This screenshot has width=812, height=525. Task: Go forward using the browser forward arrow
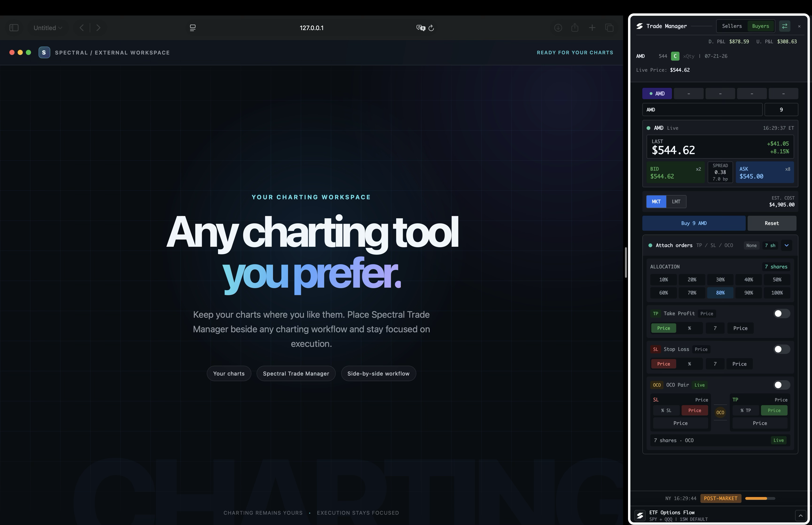click(x=98, y=28)
